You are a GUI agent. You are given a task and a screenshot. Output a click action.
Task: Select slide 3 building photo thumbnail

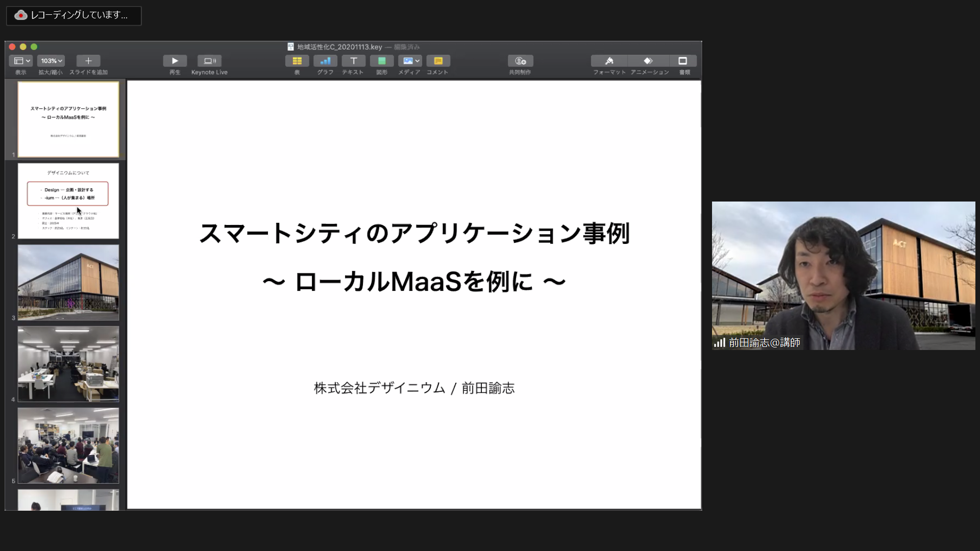[x=68, y=283]
